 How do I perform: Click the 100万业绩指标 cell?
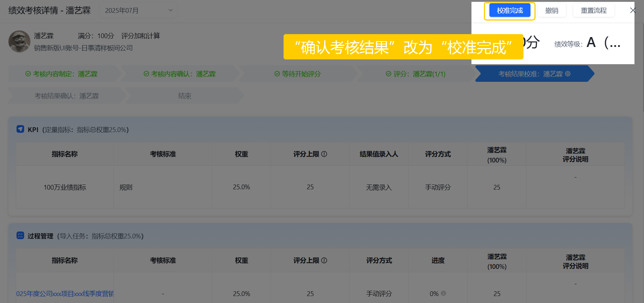(65, 187)
